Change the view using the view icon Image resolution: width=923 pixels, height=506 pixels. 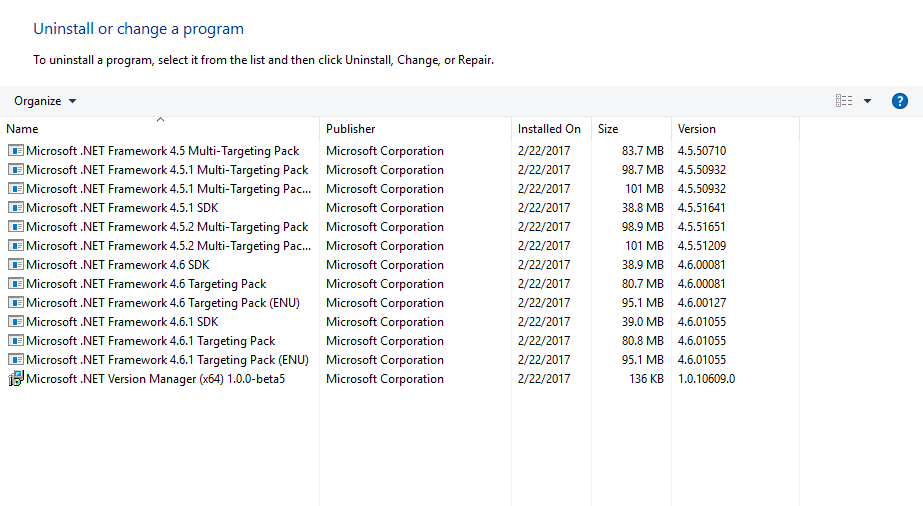click(844, 101)
